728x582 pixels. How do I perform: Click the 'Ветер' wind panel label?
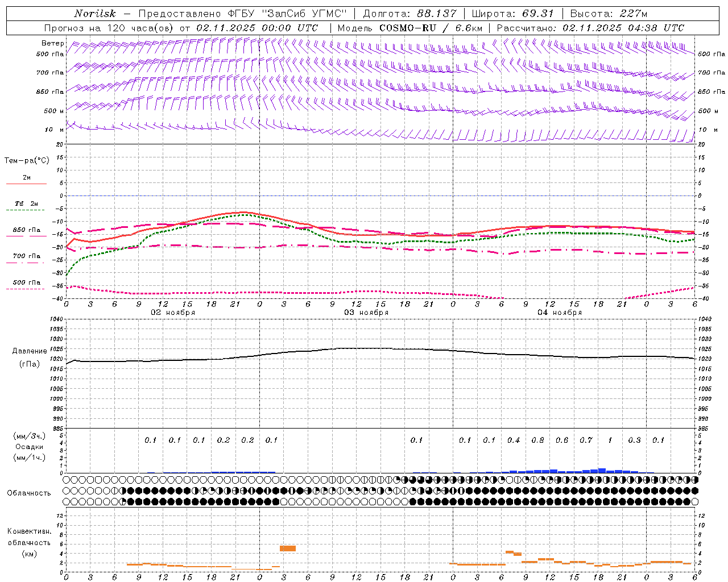(x=52, y=43)
